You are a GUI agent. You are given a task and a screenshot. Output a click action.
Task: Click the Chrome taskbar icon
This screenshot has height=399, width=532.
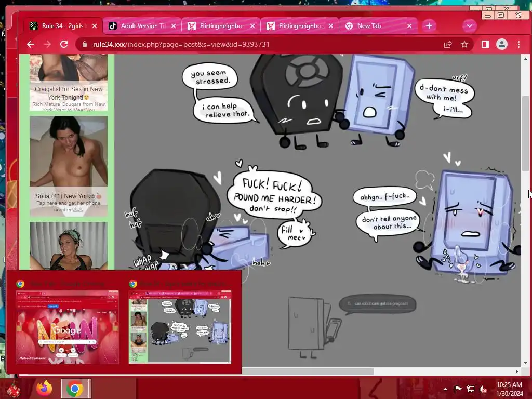click(75, 389)
